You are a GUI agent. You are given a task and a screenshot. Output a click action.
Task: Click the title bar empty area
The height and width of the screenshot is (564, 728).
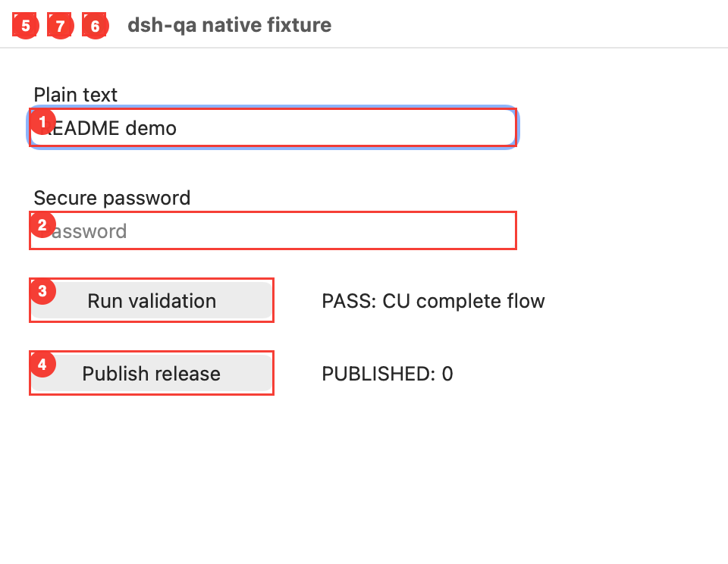point(529,24)
